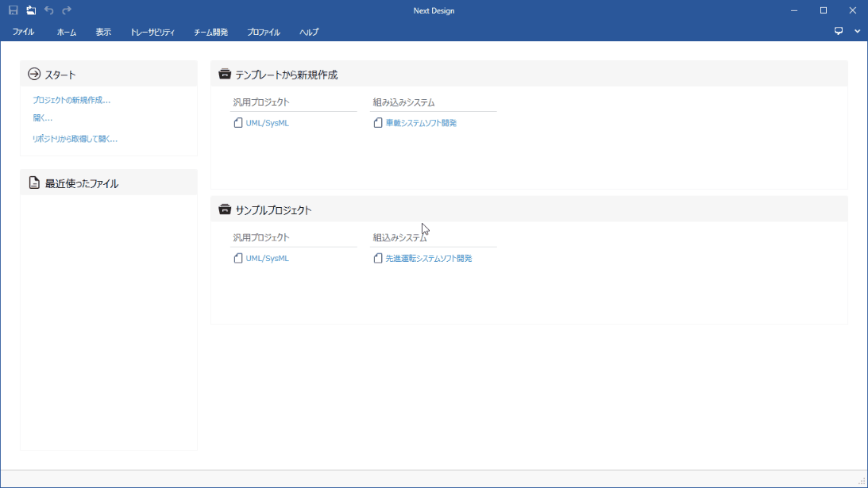Click the スタート section title
Image resolution: width=868 pixels, height=488 pixels.
pyautogui.click(x=60, y=75)
